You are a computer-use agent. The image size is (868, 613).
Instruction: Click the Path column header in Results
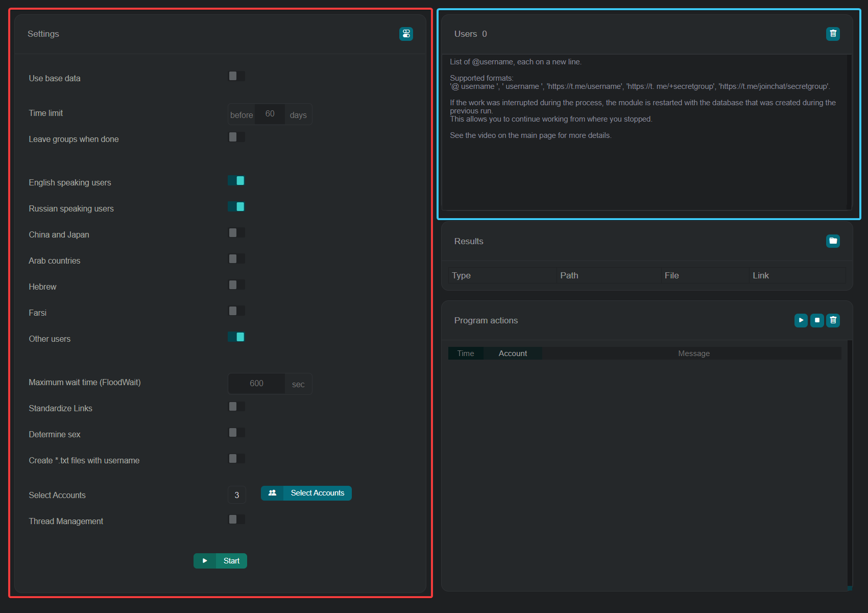pos(569,275)
